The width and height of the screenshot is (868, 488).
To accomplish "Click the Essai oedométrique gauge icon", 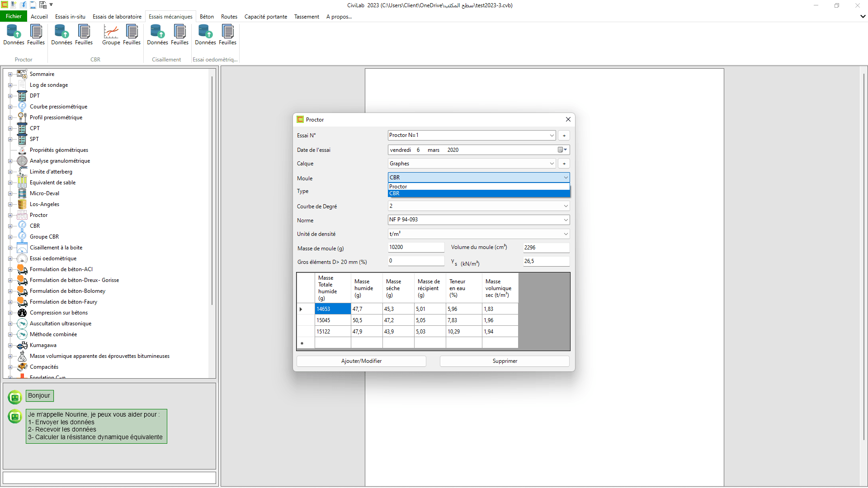I will [x=22, y=258].
